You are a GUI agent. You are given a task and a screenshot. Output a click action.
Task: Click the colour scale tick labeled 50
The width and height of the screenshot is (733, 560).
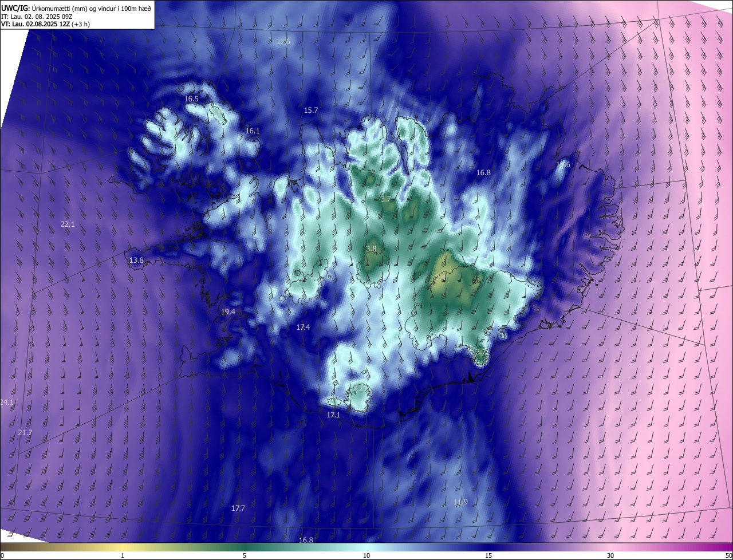tap(728, 555)
